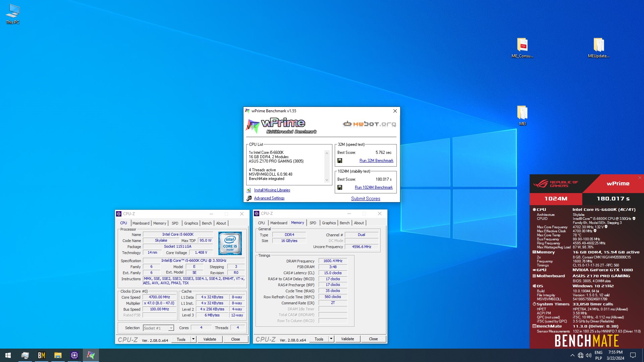Switch to About tab in right CPU-Z

(x=359, y=223)
